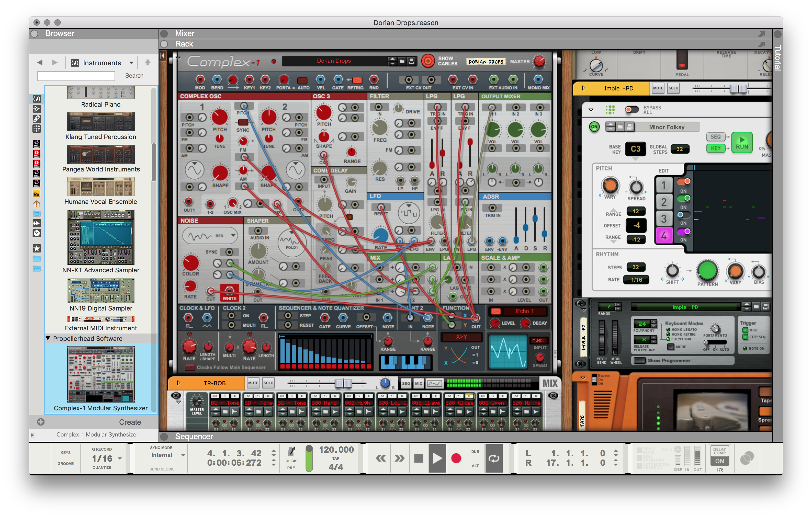Click the rewind button in the transport
The height and width of the screenshot is (517, 812).
(381, 458)
